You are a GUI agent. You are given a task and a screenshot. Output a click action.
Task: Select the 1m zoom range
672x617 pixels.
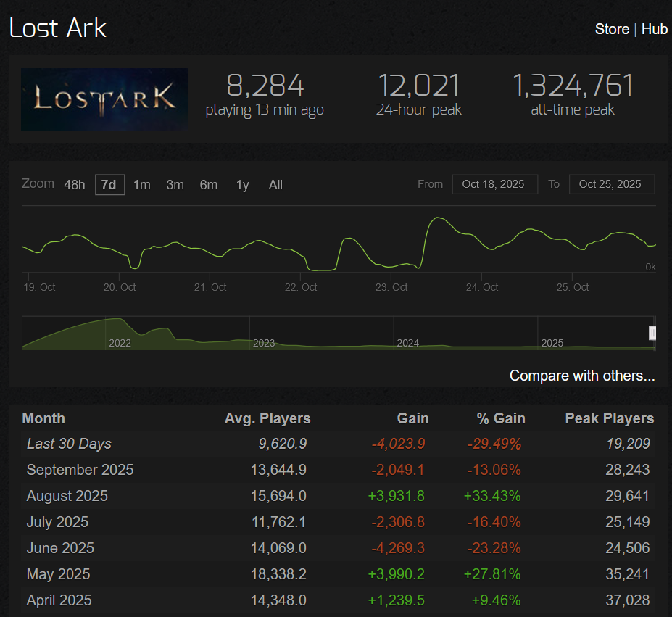[x=142, y=185]
